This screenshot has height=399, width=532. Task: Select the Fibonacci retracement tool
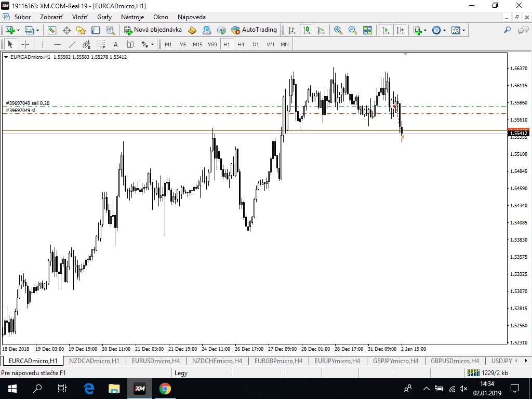click(101, 45)
